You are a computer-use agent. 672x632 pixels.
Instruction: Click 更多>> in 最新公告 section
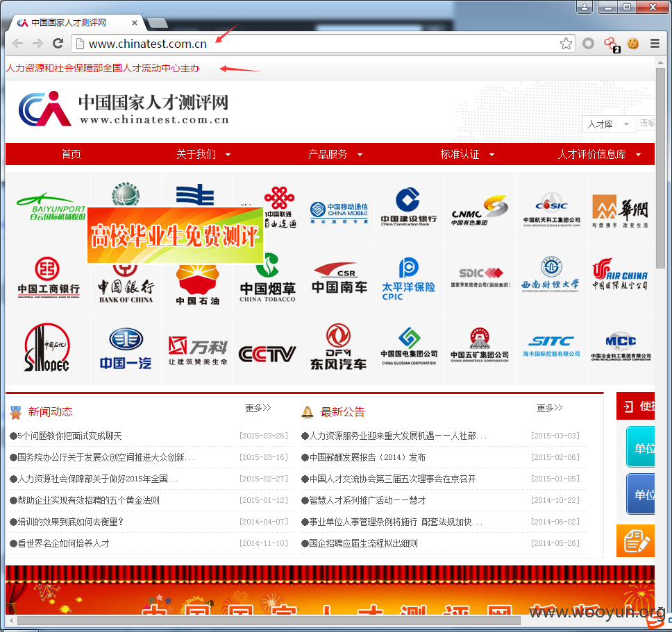pyautogui.click(x=549, y=408)
